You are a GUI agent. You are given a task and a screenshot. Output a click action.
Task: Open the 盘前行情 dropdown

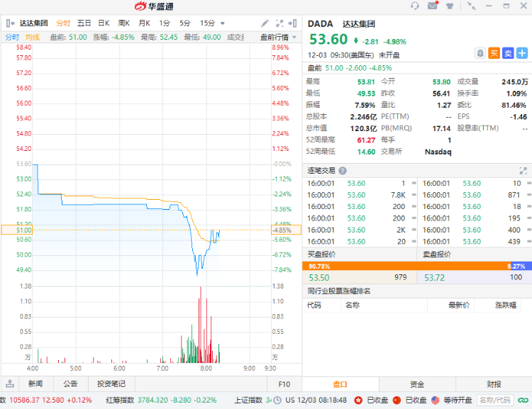pos(278,37)
